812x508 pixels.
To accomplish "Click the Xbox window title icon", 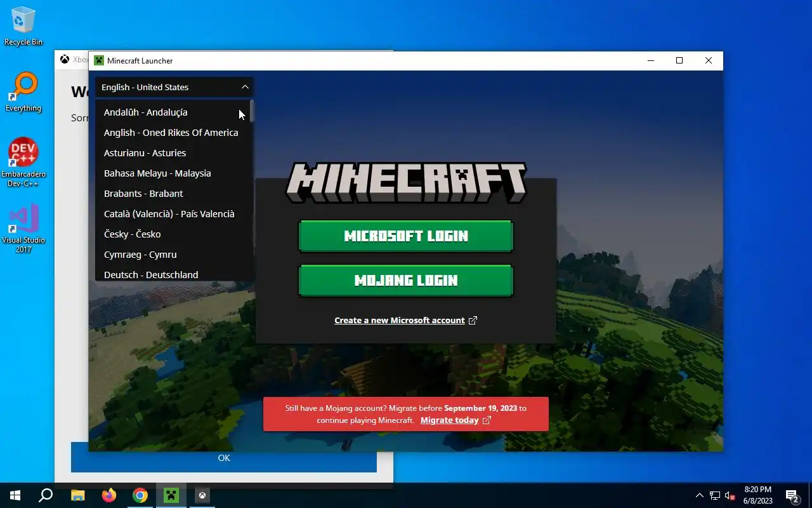I will click(x=65, y=60).
